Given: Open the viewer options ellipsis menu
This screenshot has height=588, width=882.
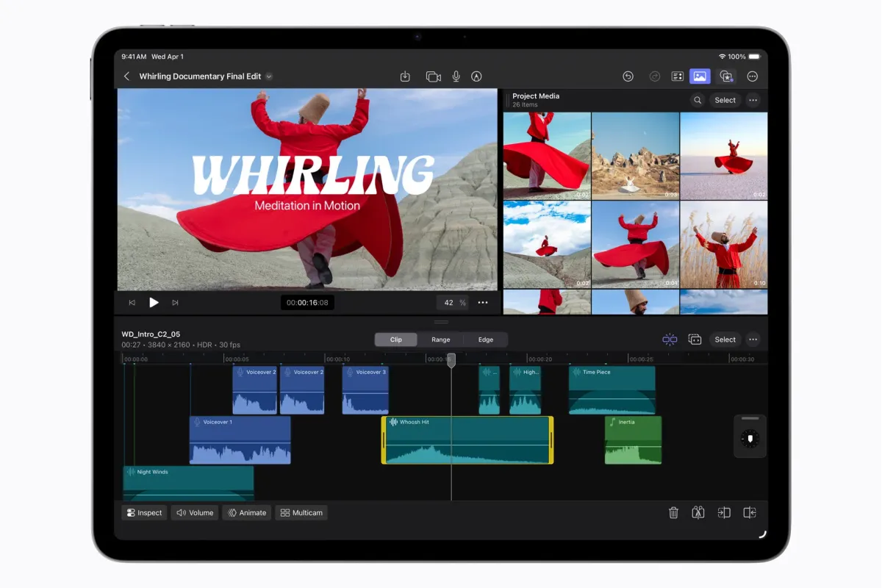Looking at the screenshot, I should 483,302.
